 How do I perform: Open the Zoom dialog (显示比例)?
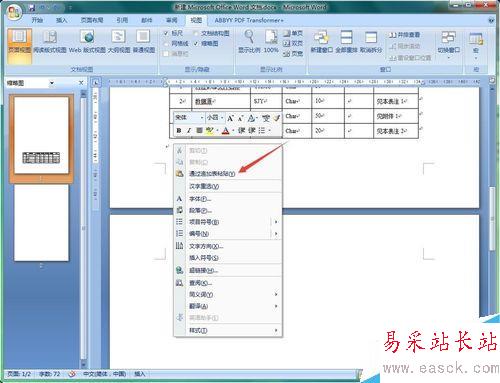(249, 42)
